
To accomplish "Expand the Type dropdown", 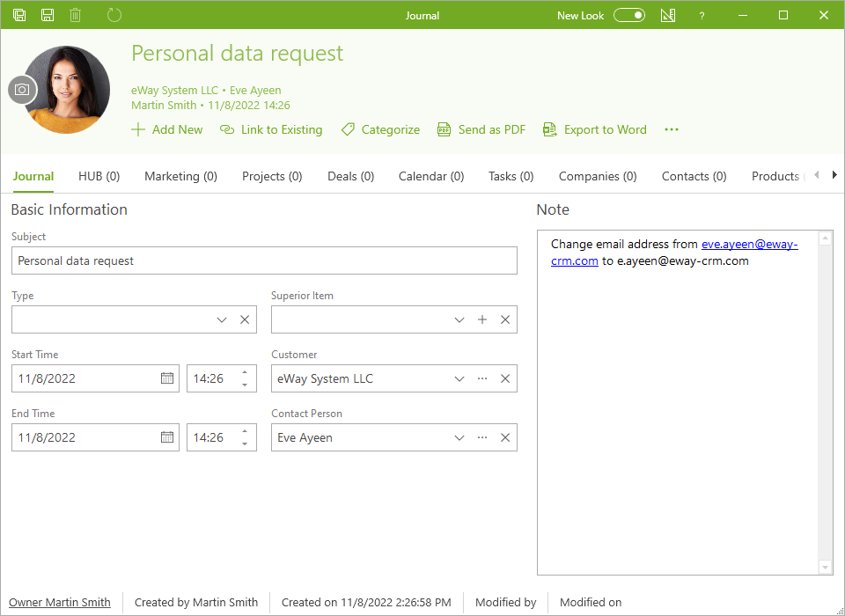I will tap(222, 319).
